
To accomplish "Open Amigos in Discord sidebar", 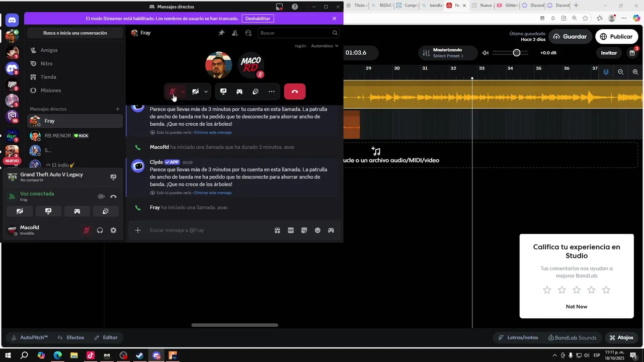I will [75, 50].
